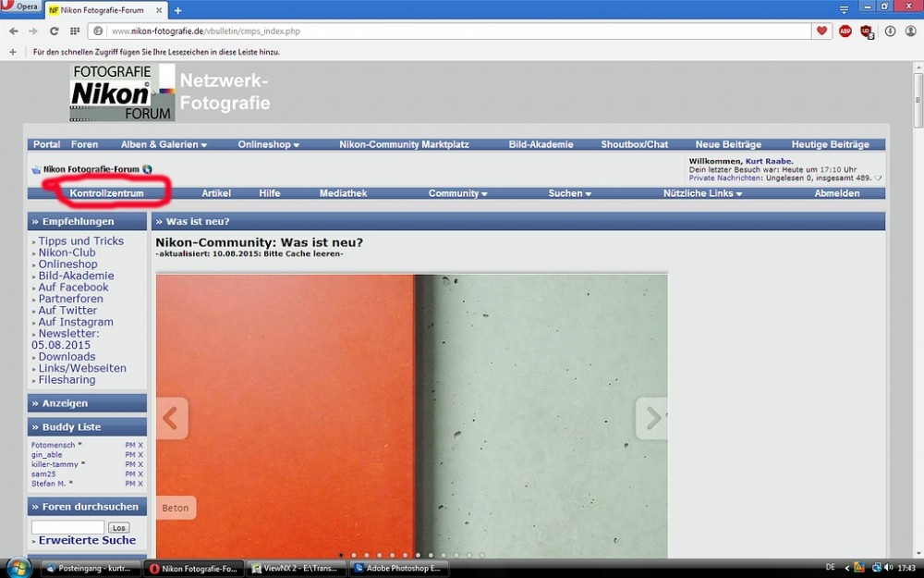
Task: Open the Shoutbox/Chat page
Action: pyautogui.click(x=635, y=144)
